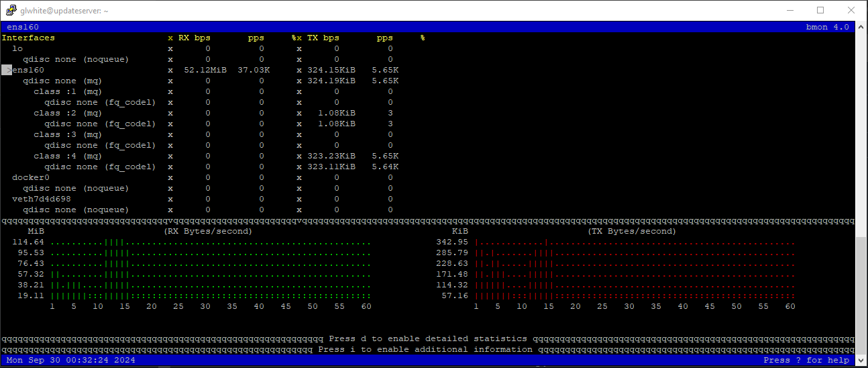Select the docker0 interface row
This screenshot has width=868, height=368.
(200, 177)
